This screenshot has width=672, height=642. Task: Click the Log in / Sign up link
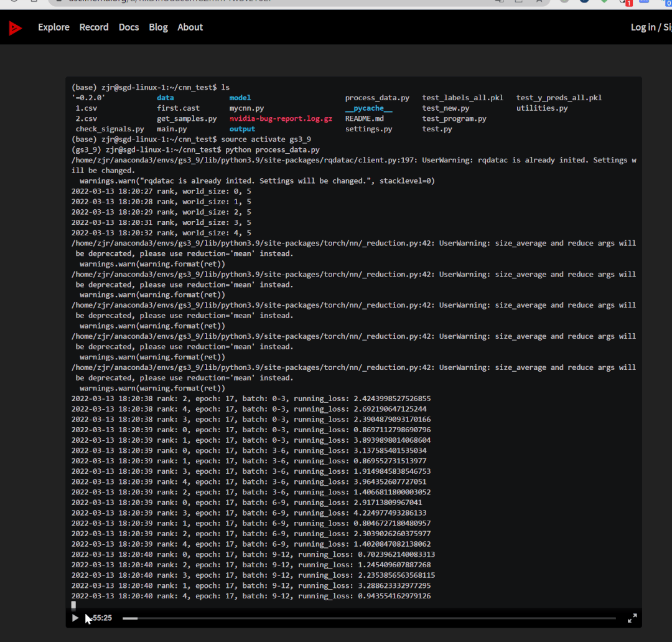[651, 27]
